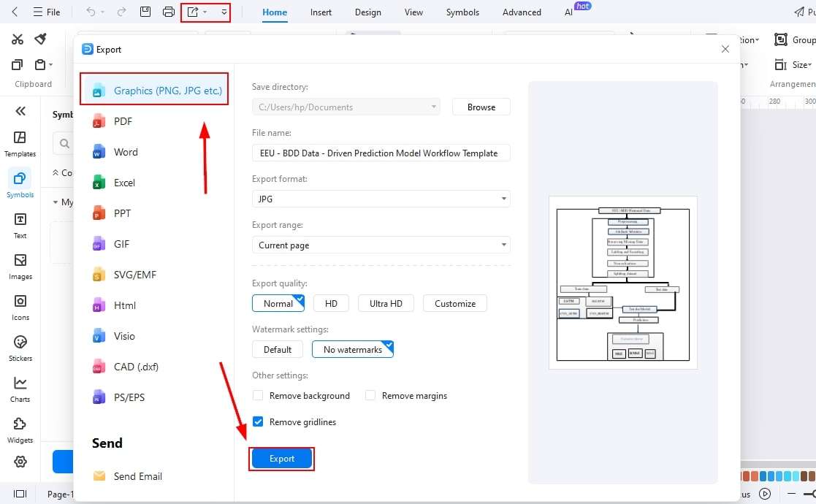
Task: Uncheck the Remove gridlines option
Action: (x=257, y=421)
